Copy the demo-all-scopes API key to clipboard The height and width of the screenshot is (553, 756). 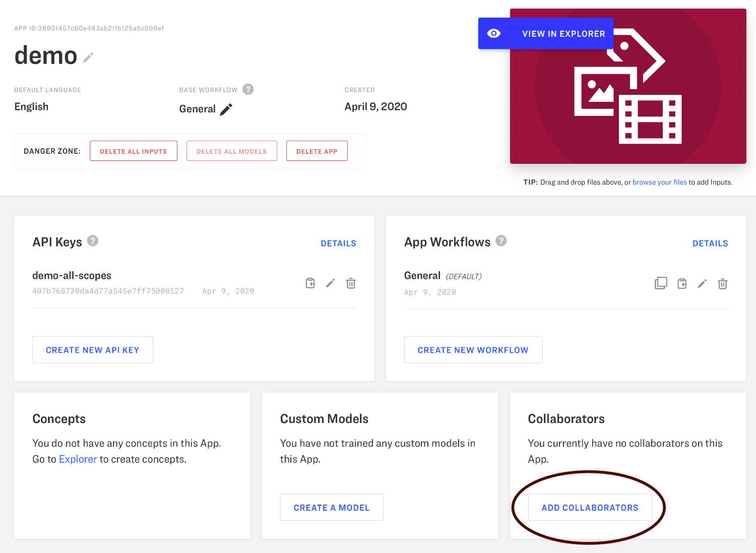[x=310, y=283]
